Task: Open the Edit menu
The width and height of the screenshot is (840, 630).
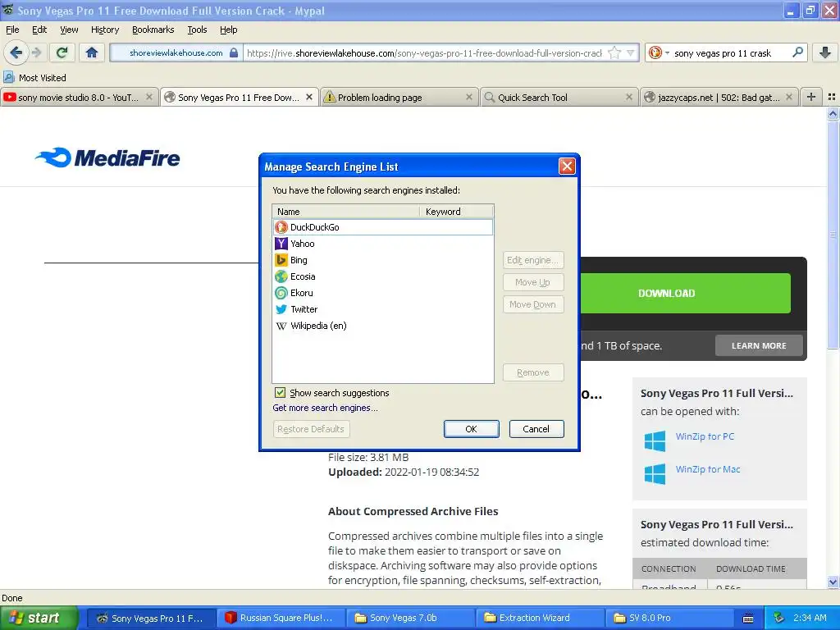Action: 39,30
